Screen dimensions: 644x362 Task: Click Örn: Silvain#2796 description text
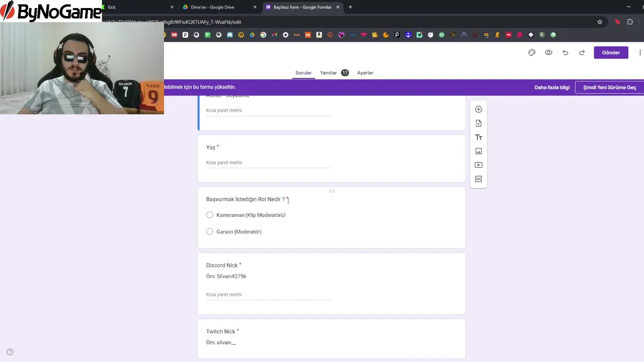(226, 276)
